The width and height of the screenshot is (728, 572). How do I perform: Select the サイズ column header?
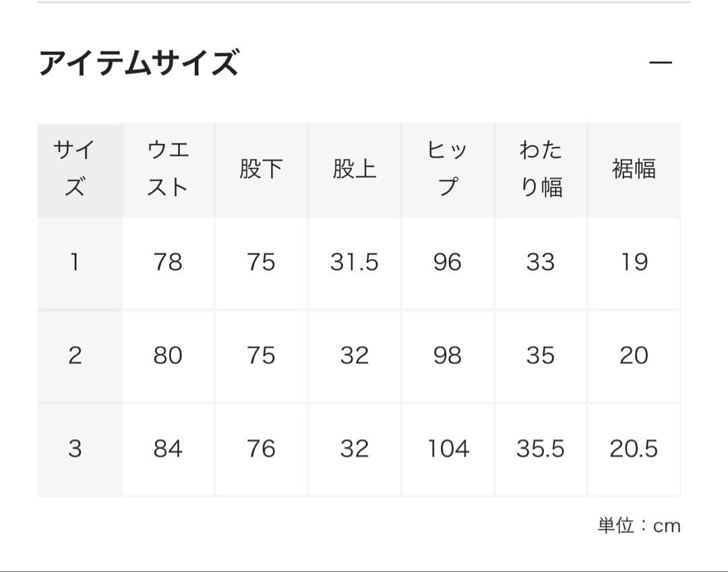(75, 169)
